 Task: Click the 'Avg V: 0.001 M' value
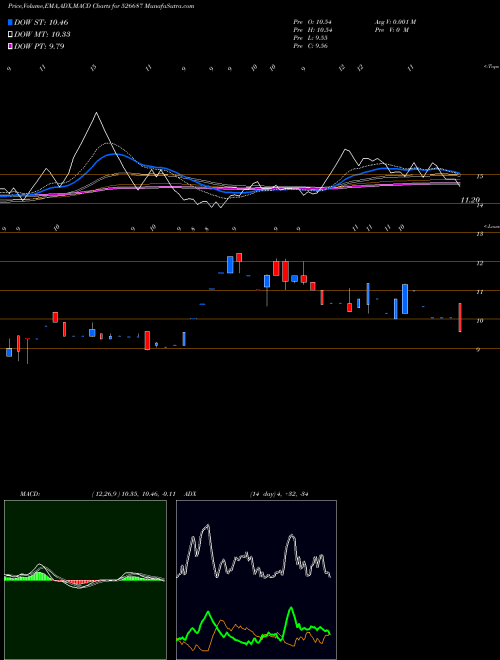pyautogui.click(x=395, y=22)
